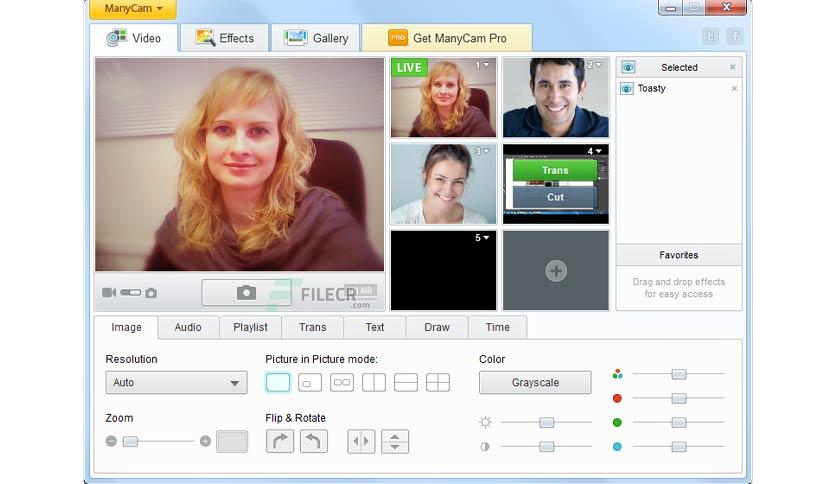The width and height of the screenshot is (836, 484).
Task: Remove all Selected effects with X
Action: [733, 67]
